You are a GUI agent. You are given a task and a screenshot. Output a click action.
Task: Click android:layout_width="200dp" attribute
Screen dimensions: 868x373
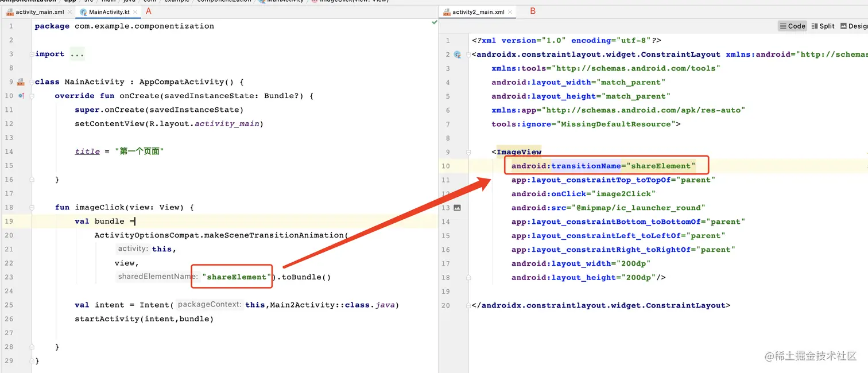pyautogui.click(x=581, y=263)
